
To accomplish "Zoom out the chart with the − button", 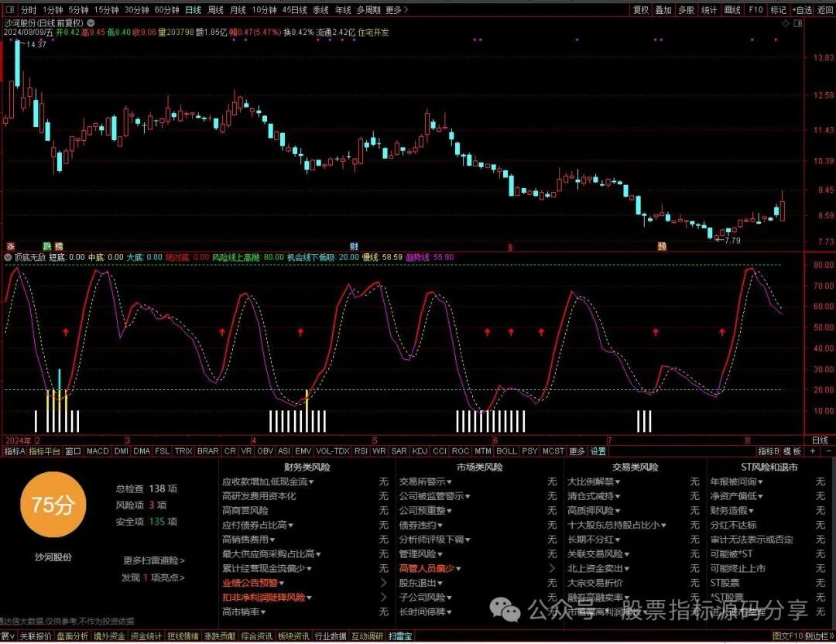I will coord(828,451).
